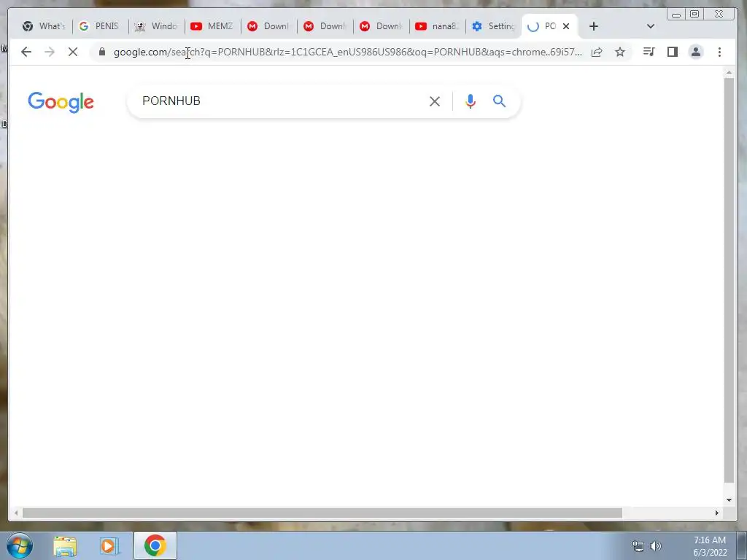
Task: Expand the tab search dropdown arrow
Action: [650, 27]
